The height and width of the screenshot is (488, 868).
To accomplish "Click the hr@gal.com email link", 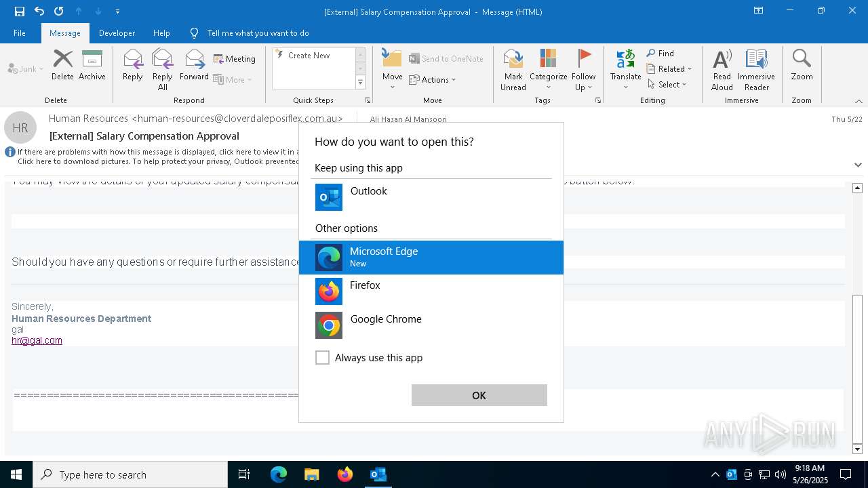I will pos(37,340).
